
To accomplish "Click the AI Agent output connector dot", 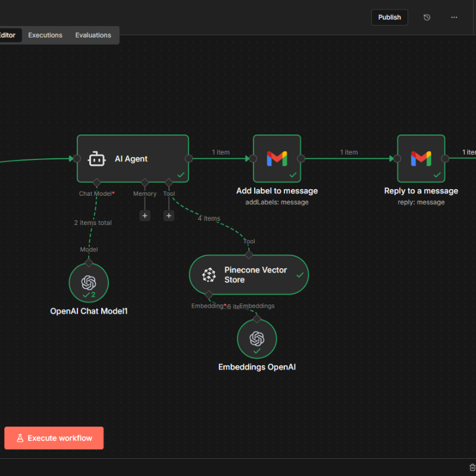I will click(x=189, y=158).
